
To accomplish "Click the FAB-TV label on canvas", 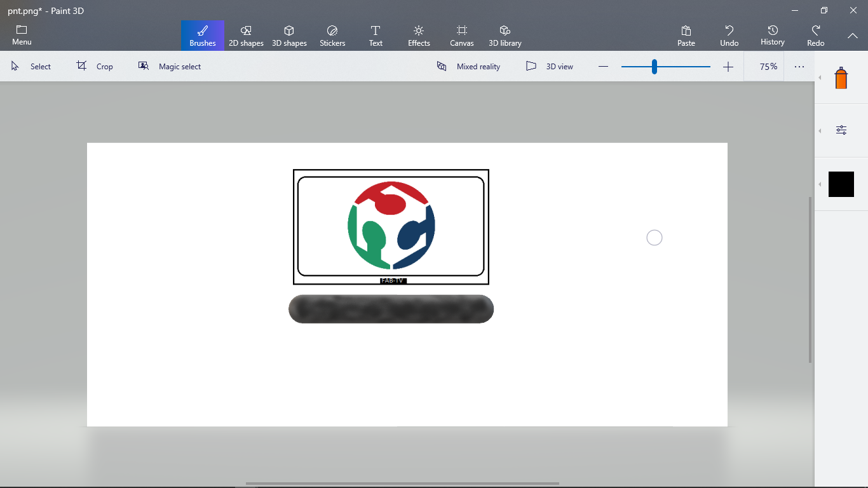I will point(393,281).
